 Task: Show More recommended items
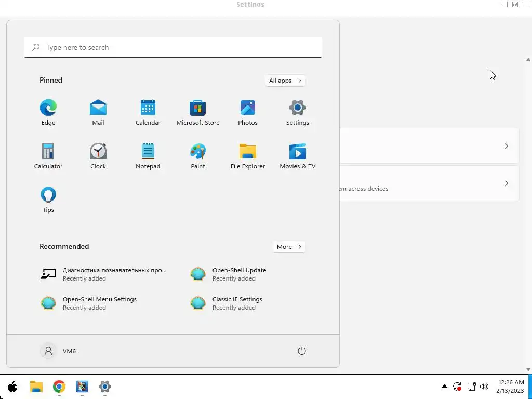pos(289,247)
